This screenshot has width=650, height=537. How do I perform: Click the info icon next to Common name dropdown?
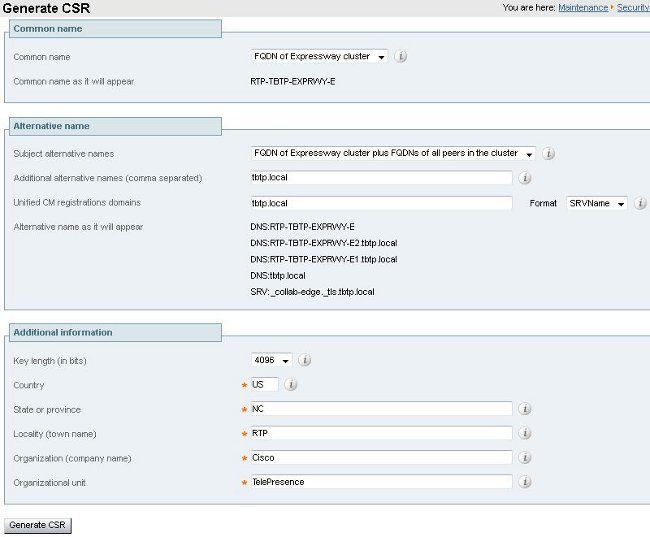(x=400, y=57)
